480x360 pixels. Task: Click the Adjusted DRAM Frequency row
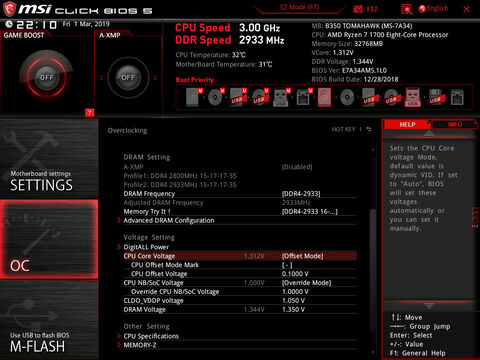tap(240, 202)
